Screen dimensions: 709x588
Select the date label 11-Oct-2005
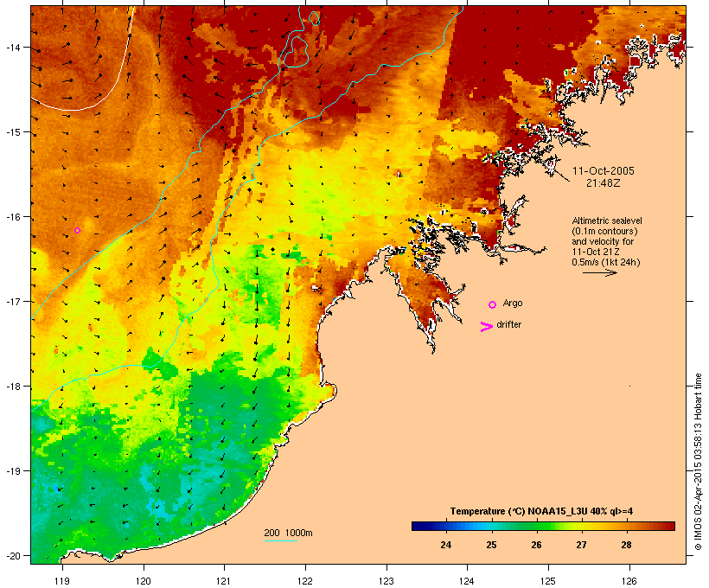click(604, 171)
